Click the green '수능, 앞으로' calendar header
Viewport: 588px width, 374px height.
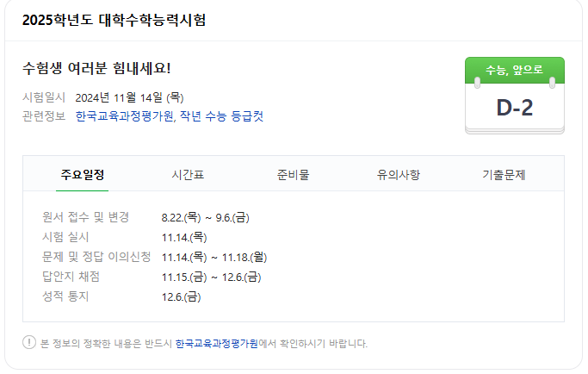(x=514, y=70)
